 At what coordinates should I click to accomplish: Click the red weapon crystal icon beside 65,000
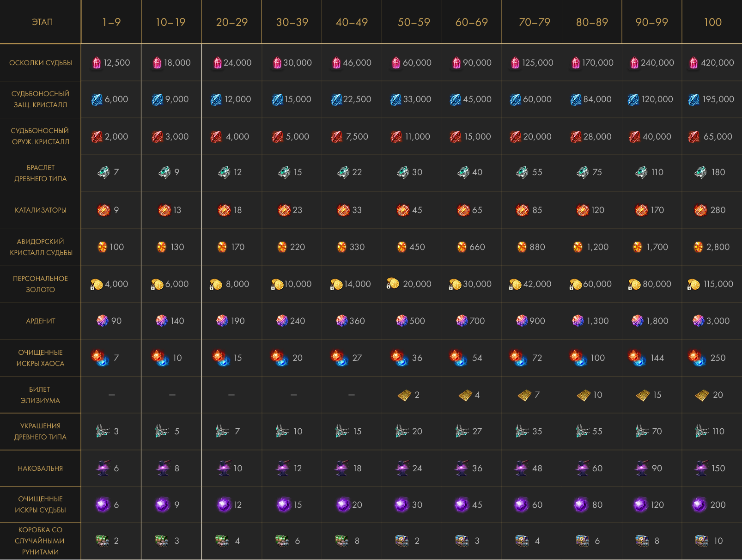tap(693, 137)
